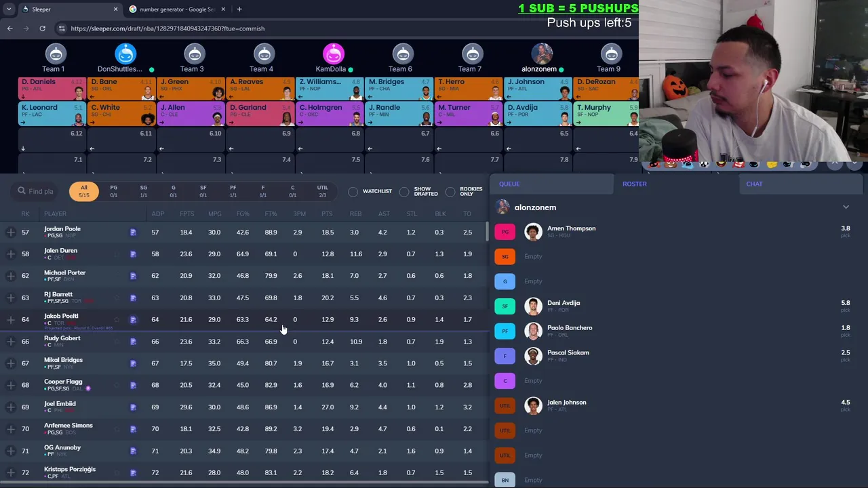Open Jordan Poole's player notes icon
Screen dimensions: 868x488
coord(133,232)
